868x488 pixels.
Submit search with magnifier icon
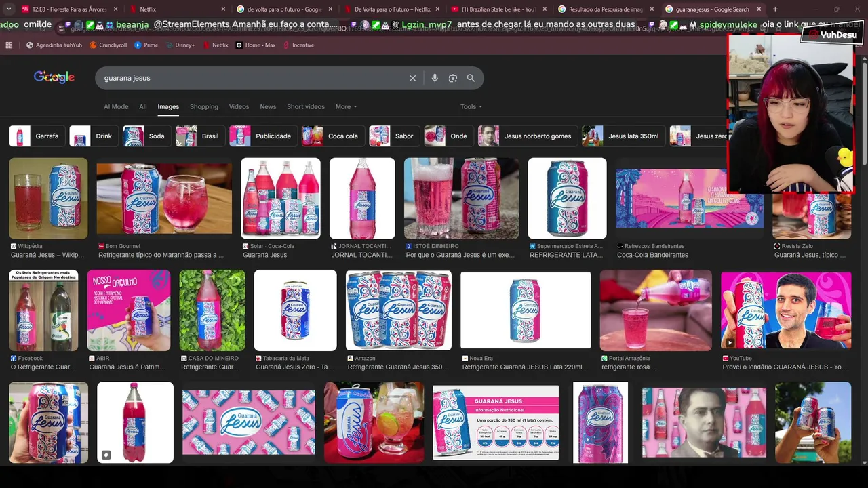[471, 78]
